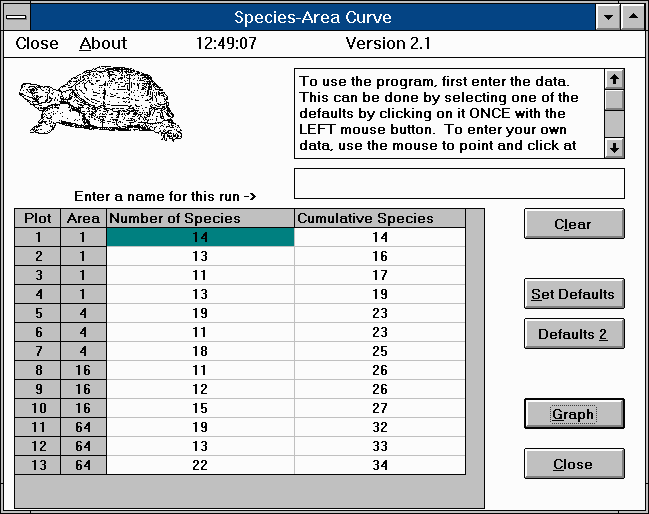Screen dimensions: 649x514
Task: Click the instructions scrollbar thumb
Action: (x=615, y=100)
